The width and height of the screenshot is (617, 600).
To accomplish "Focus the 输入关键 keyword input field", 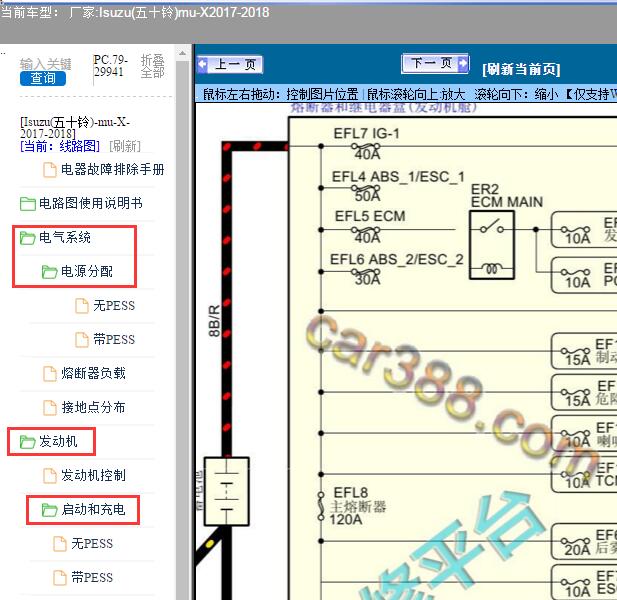I will pyautogui.click(x=46, y=64).
